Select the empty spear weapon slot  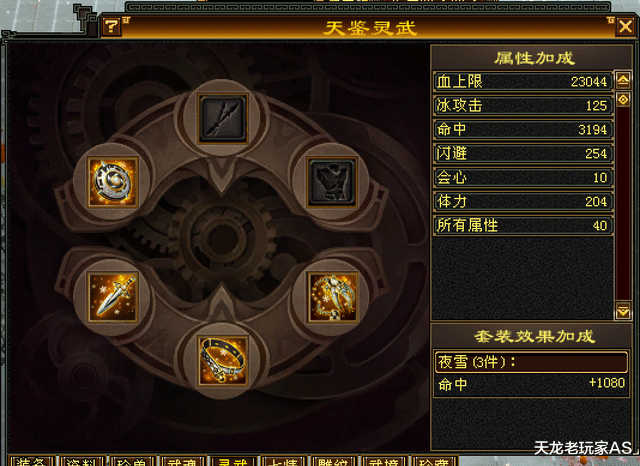click(x=223, y=119)
